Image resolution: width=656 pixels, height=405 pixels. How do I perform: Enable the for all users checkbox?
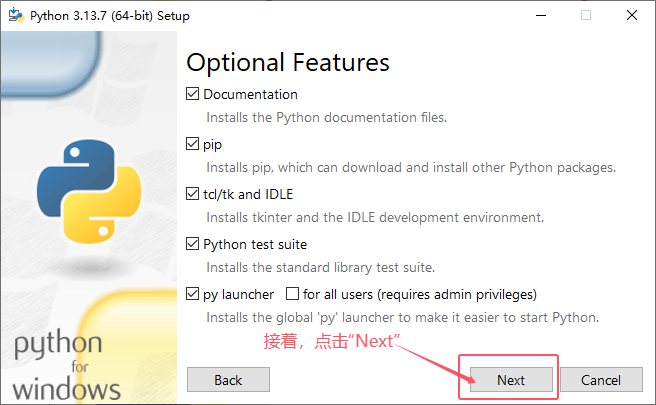point(292,294)
